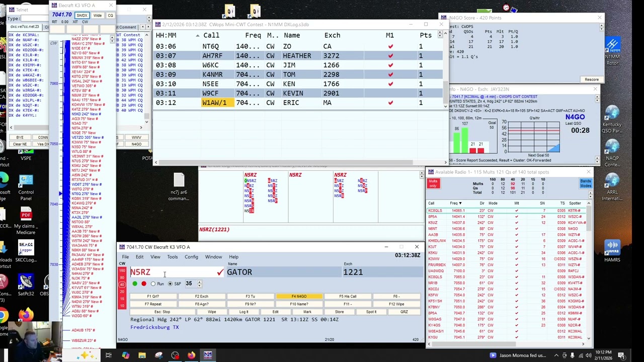Select the 160 band button in entry window
The image size is (644, 362).
pos(122,270)
